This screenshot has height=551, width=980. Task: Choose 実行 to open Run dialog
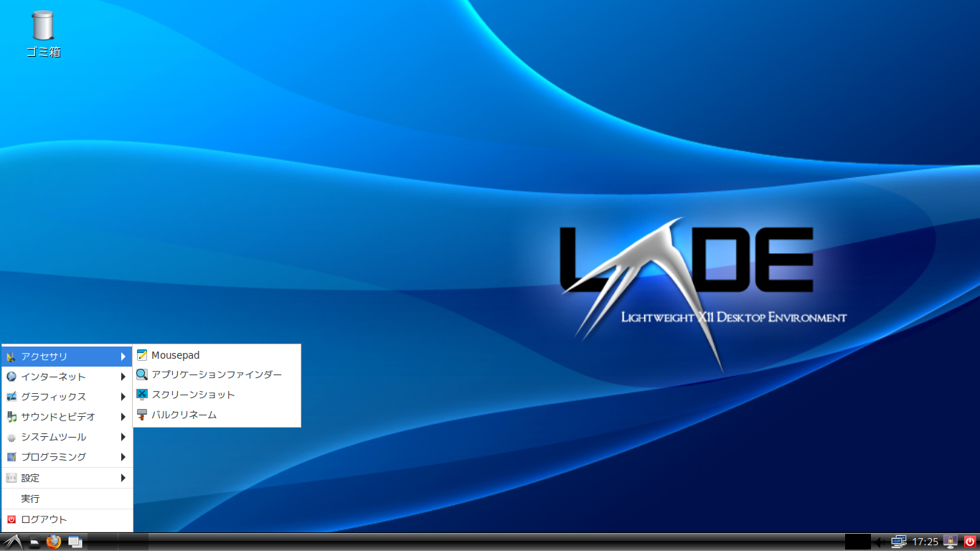(x=67, y=499)
